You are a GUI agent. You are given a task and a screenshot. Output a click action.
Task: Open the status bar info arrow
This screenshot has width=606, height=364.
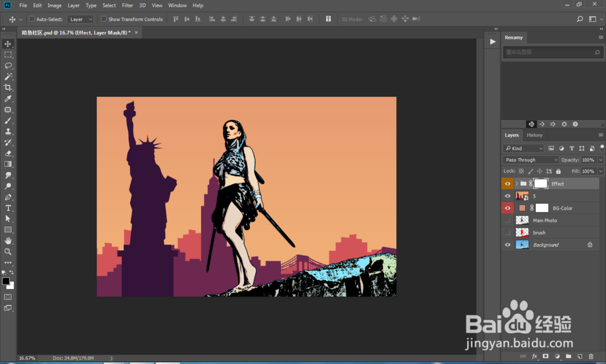pyautogui.click(x=112, y=358)
